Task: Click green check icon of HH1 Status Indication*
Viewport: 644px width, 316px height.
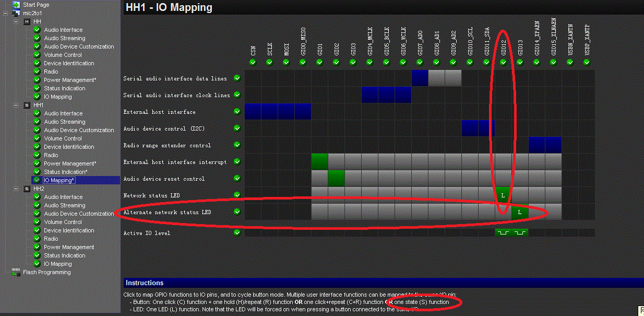Action: click(x=37, y=172)
